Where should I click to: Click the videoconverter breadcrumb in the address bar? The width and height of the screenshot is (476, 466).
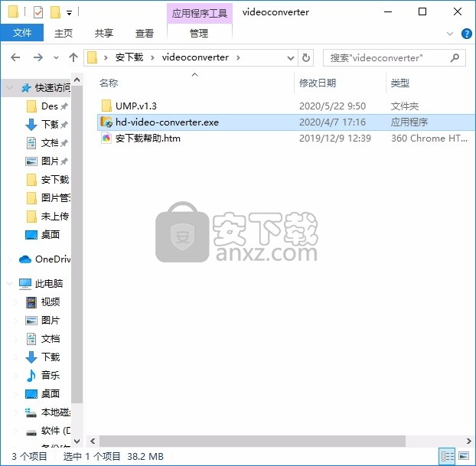point(195,57)
